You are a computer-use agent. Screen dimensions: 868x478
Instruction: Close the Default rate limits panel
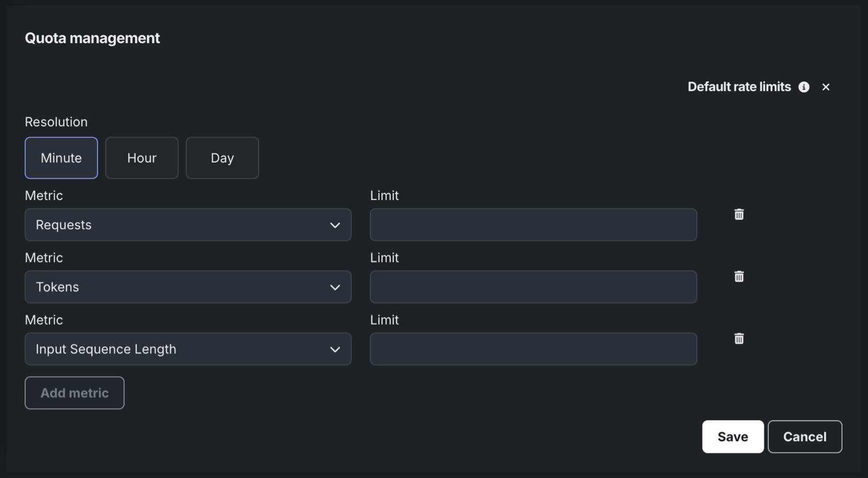coord(826,87)
